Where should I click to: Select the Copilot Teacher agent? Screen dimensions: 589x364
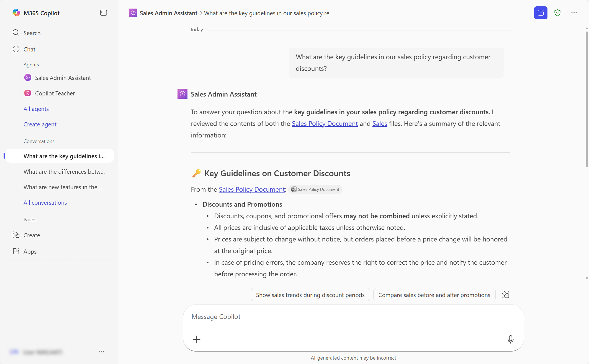[55, 93]
